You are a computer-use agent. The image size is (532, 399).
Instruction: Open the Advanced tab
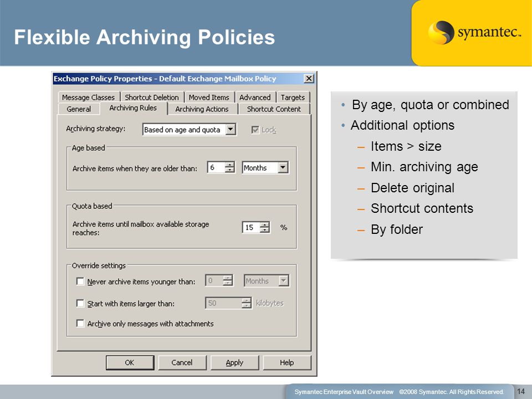pos(255,98)
